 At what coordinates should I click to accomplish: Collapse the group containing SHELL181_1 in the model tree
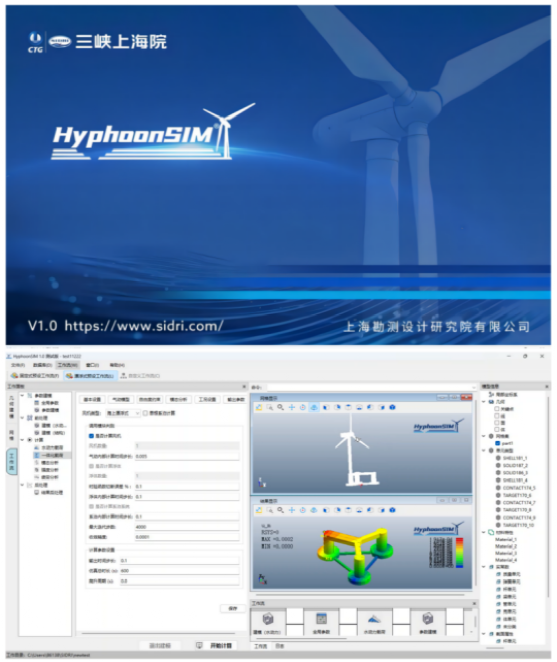tap(484, 450)
